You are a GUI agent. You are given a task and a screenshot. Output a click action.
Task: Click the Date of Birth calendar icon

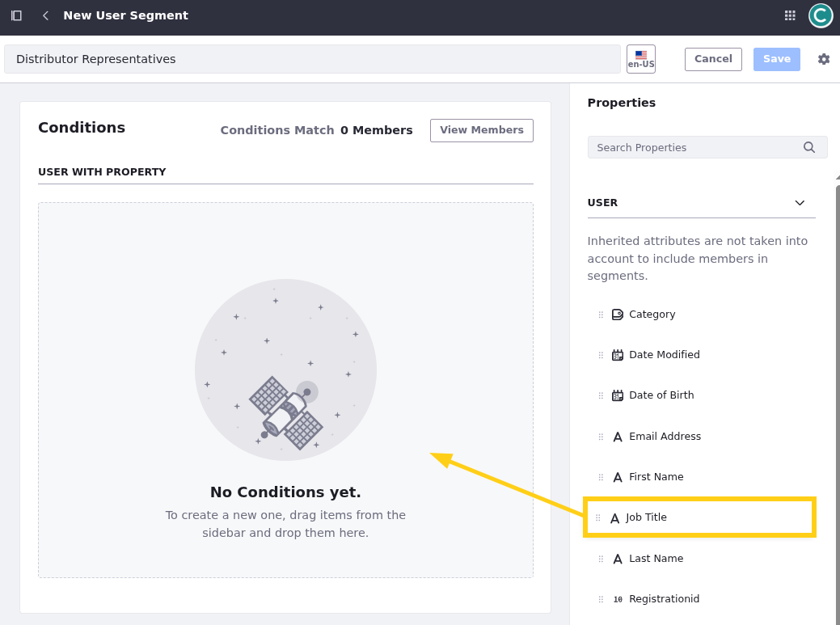click(618, 395)
